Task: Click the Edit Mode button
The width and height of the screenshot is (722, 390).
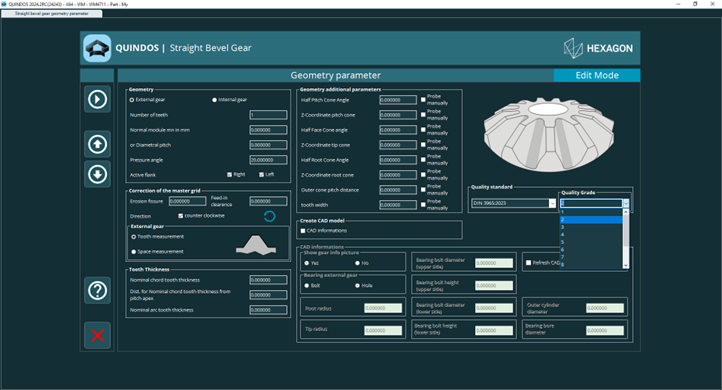Action: click(x=597, y=76)
